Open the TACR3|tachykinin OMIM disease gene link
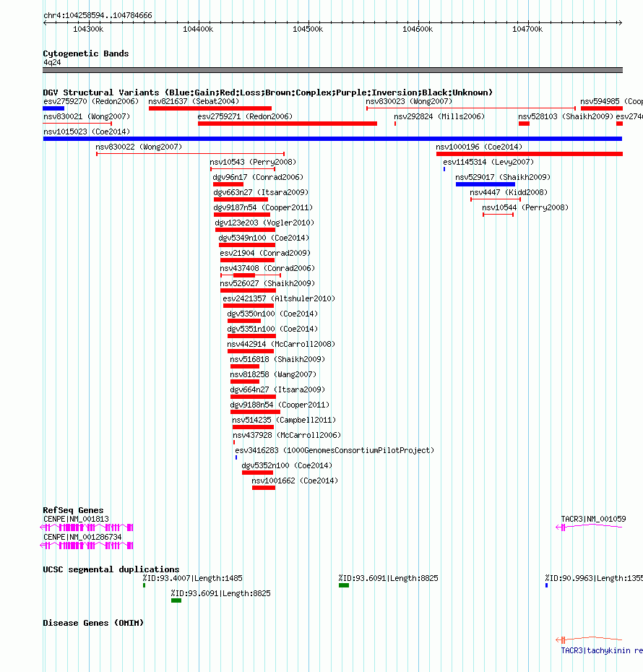The width and height of the screenshot is (643, 672). click(602, 650)
